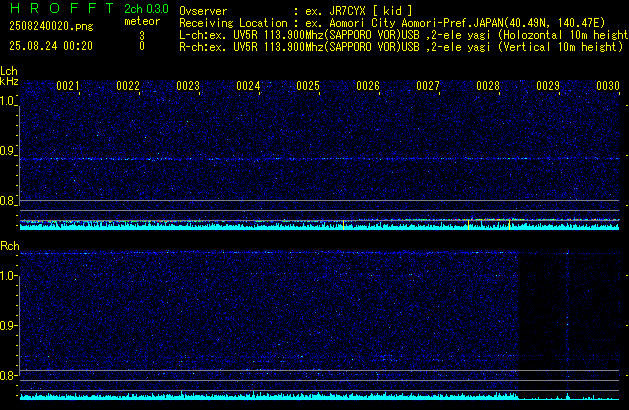Click the 0.8 frequency label on Rch axis
The width and height of the screenshot is (629, 410).
[7, 376]
